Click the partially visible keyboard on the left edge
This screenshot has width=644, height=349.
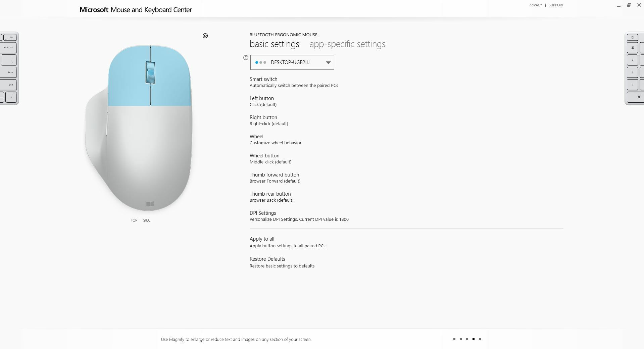8,67
